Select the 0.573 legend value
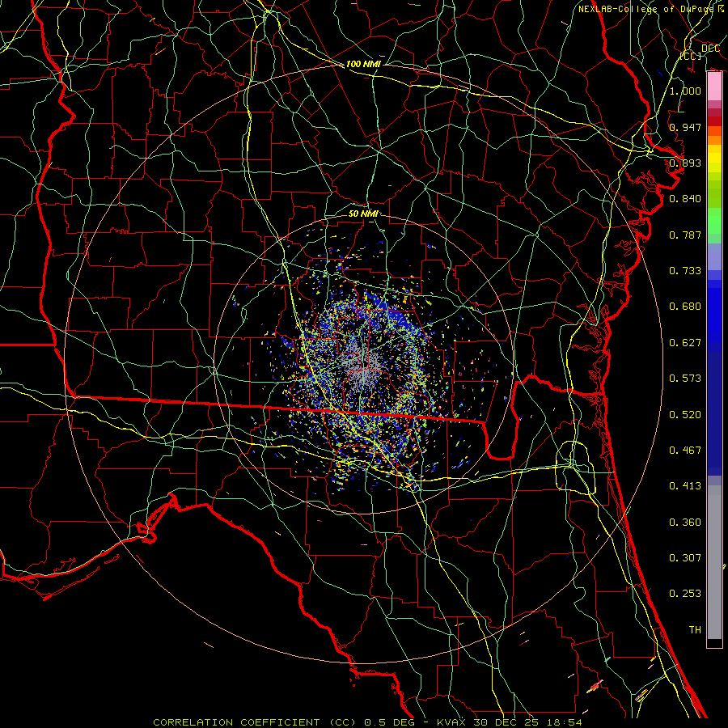728x728 pixels. [x=685, y=378]
